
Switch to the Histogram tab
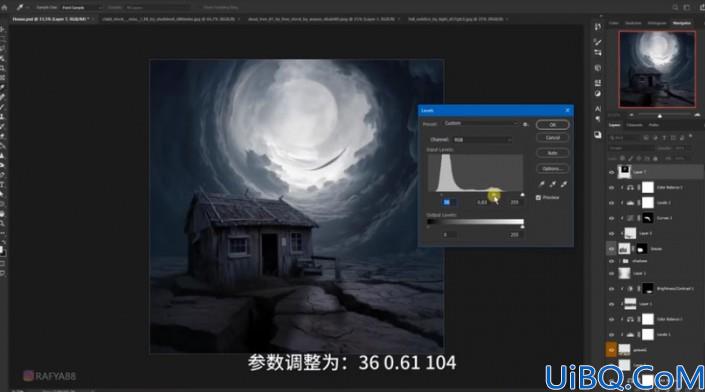coord(657,23)
